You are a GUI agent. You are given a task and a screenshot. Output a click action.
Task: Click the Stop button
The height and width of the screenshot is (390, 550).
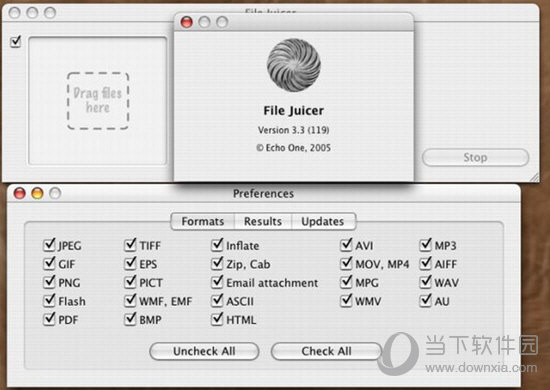point(475,157)
